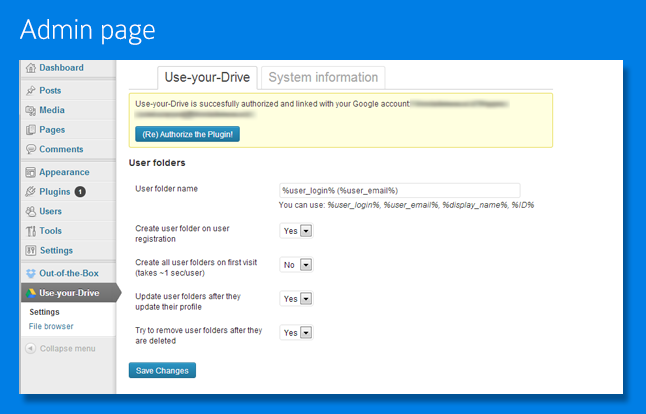Open 'Try to remove user folders' dropdown
Image resolution: width=646 pixels, height=414 pixels.
click(297, 332)
